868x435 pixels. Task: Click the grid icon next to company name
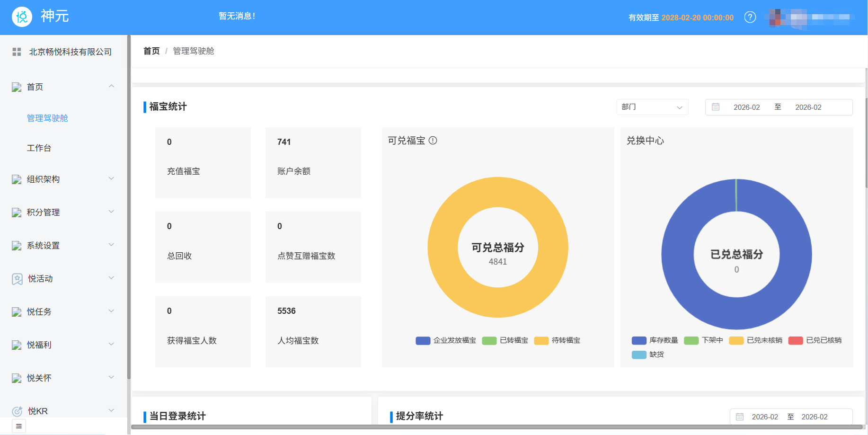[x=17, y=52]
